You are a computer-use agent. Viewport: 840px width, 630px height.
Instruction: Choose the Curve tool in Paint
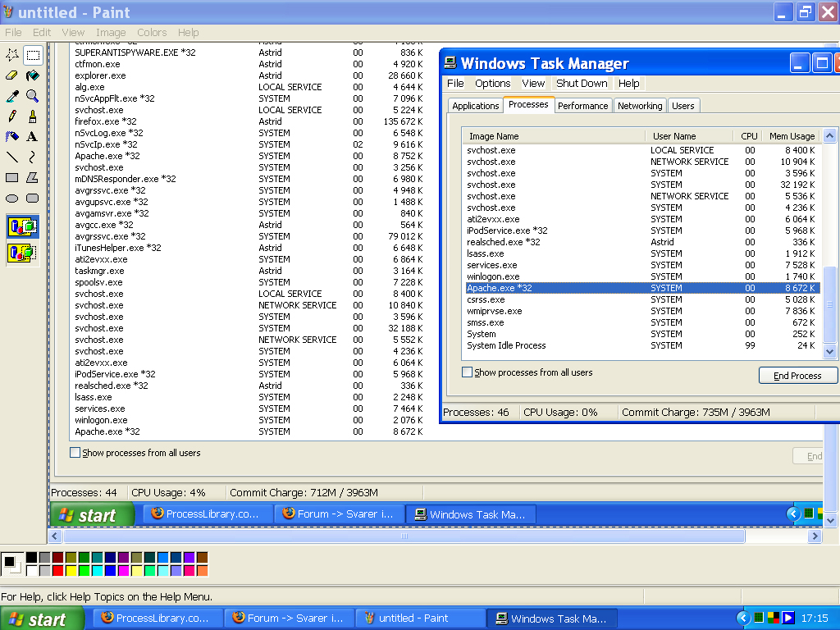[x=33, y=157]
